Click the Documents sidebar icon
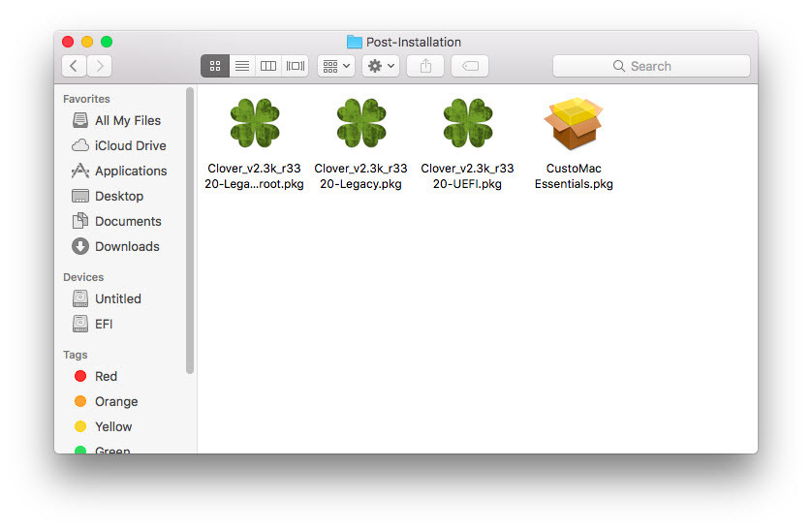Viewport: 812px width, 531px height. pos(80,221)
